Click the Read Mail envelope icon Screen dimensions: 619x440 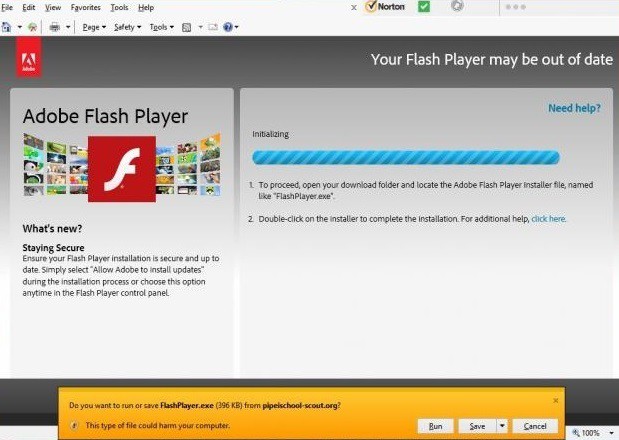click(x=213, y=27)
